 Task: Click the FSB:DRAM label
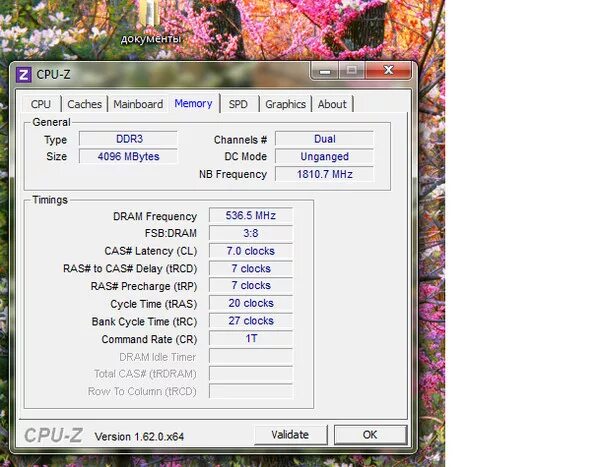point(171,234)
